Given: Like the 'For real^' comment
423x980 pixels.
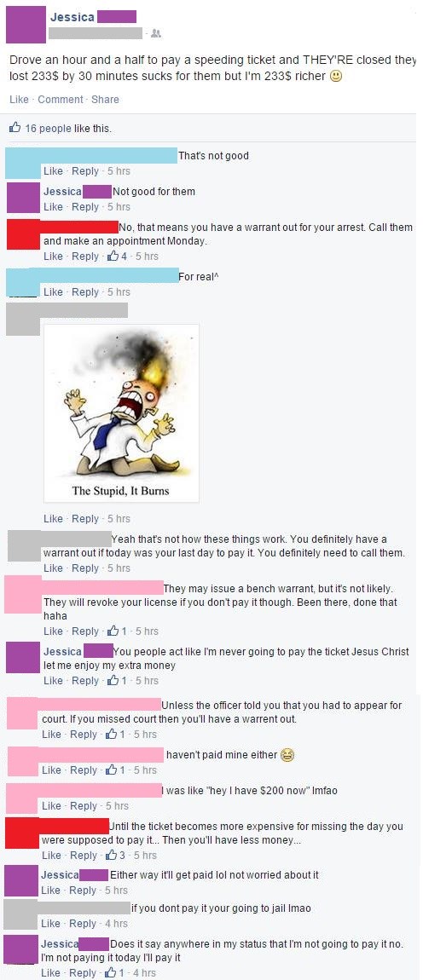Looking at the screenshot, I should (53, 292).
